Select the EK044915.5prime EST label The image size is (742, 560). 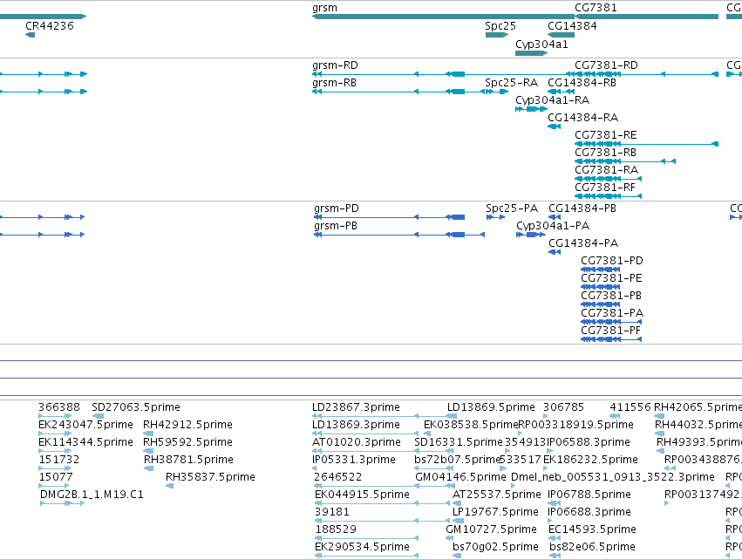(x=362, y=495)
